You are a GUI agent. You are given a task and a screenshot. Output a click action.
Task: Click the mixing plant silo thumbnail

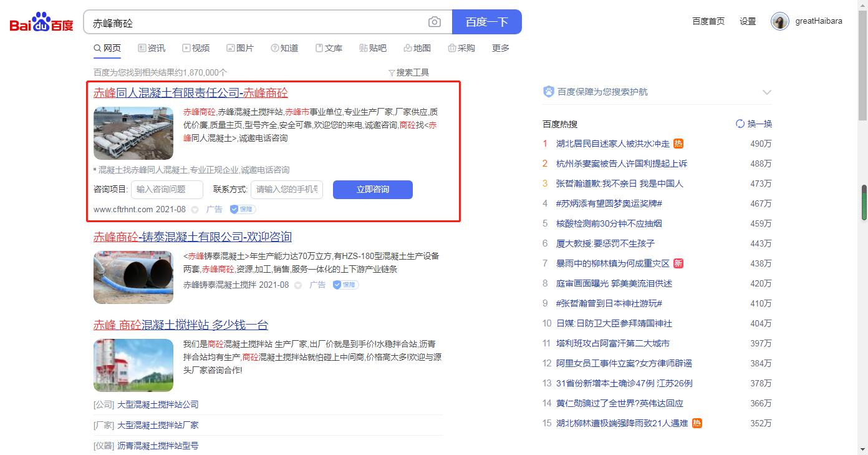pyautogui.click(x=133, y=365)
